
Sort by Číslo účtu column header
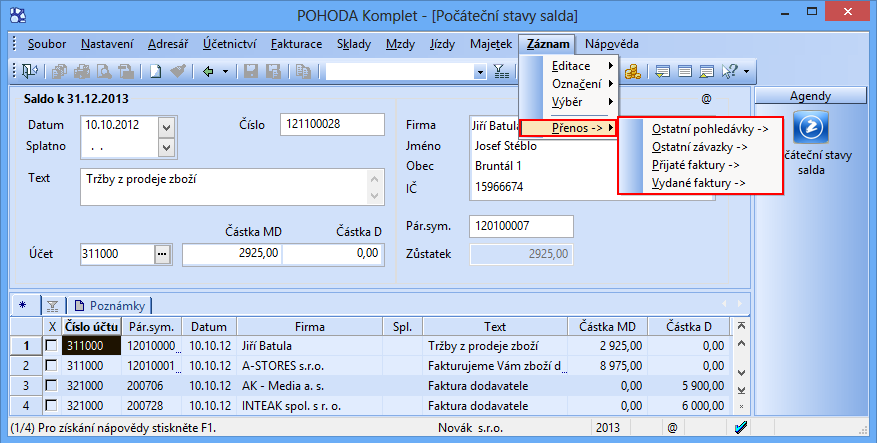pos(91,327)
